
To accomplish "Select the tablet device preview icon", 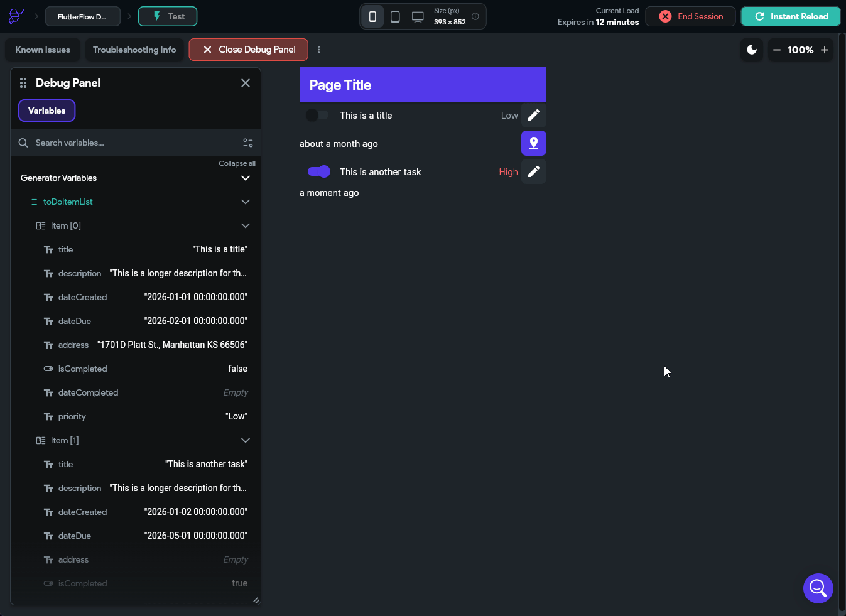I will pyautogui.click(x=395, y=16).
